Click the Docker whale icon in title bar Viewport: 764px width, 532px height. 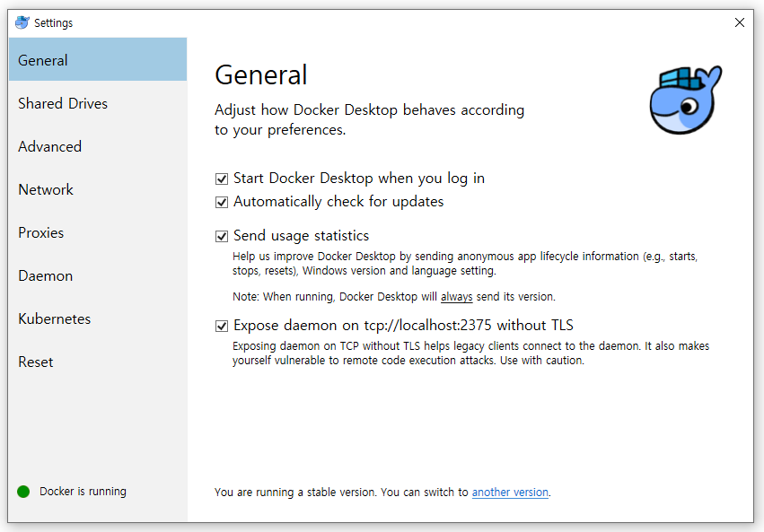22,22
